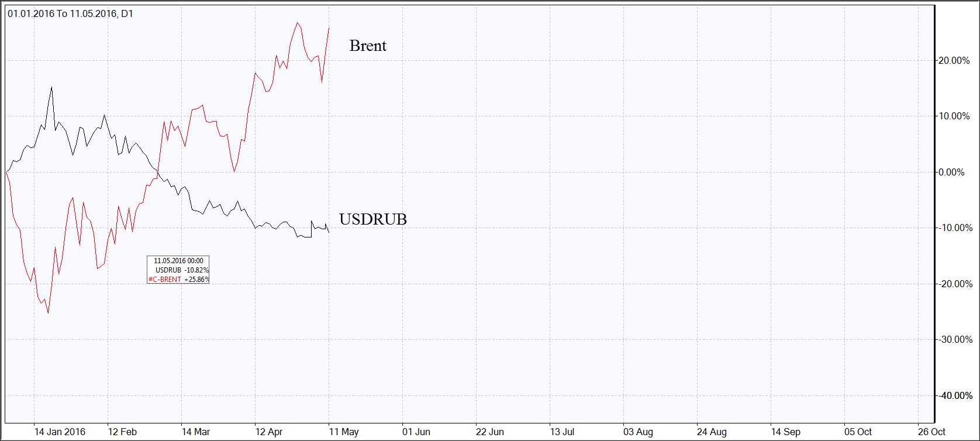Viewport: 980px width, 441px height.
Task: Click the 14 Jan 2016 date label
Action: click(x=60, y=432)
